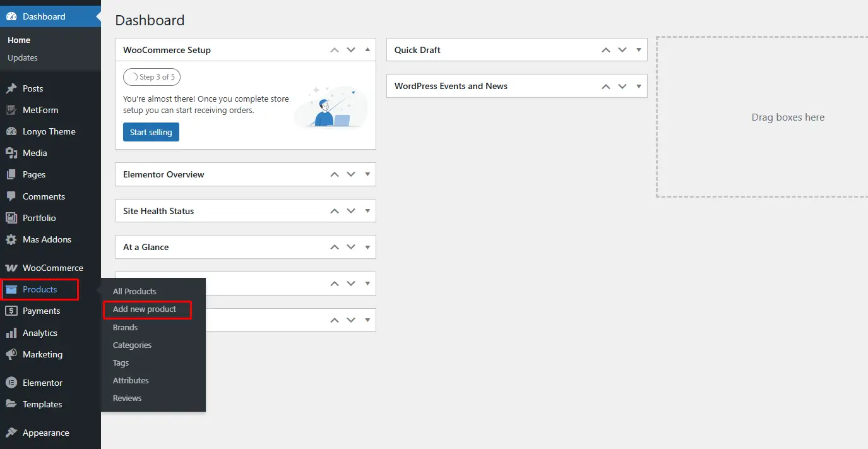868x449 pixels.
Task: Click the Templates folder icon
Action: click(11, 404)
